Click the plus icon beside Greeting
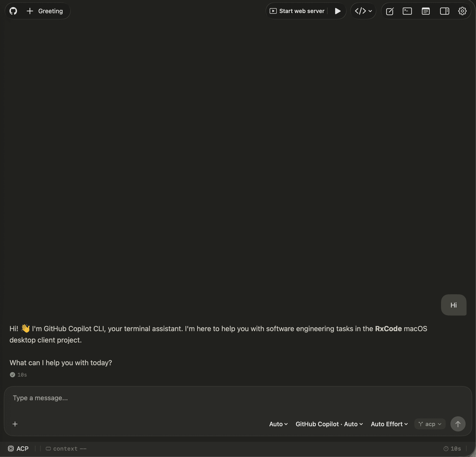The height and width of the screenshot is (457, 476). tap(30, 11)
